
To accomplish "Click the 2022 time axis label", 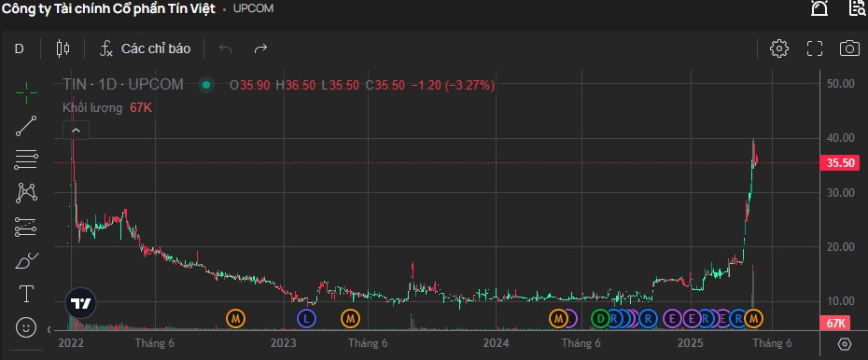I will [x=71, y=343].
